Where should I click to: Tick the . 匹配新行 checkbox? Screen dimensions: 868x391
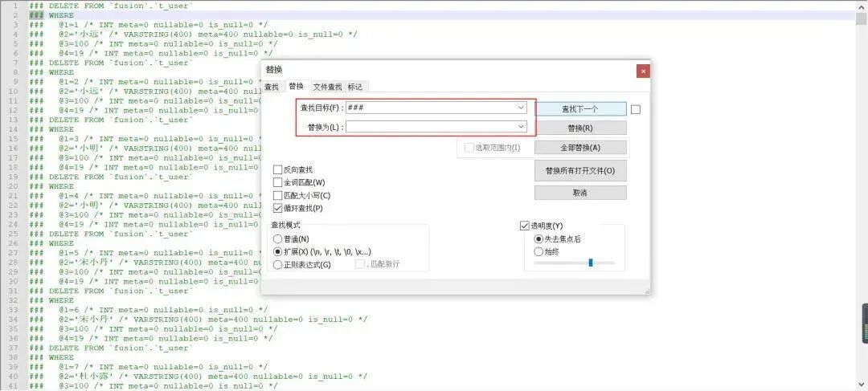click(x=360, y=264)
